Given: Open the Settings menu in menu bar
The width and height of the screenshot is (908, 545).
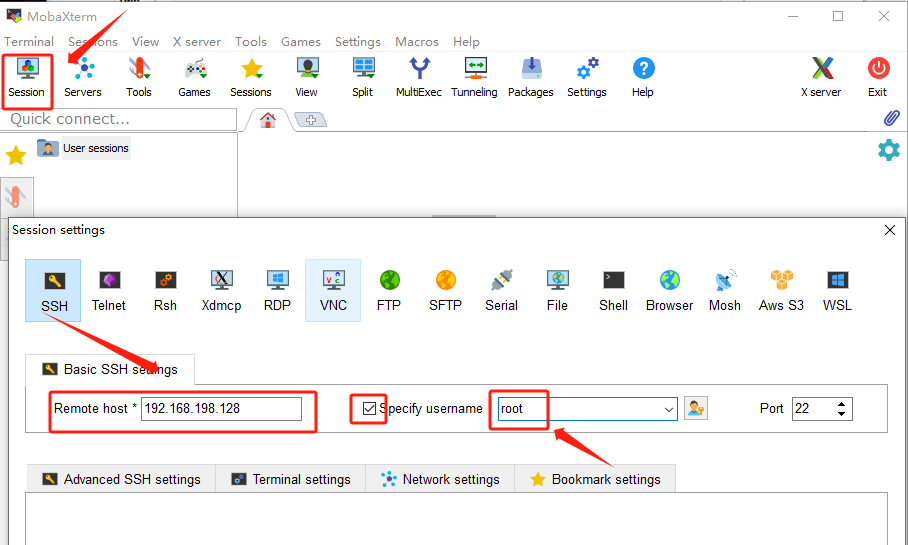Looking at the screenshot, I should [x=358, y=42].
